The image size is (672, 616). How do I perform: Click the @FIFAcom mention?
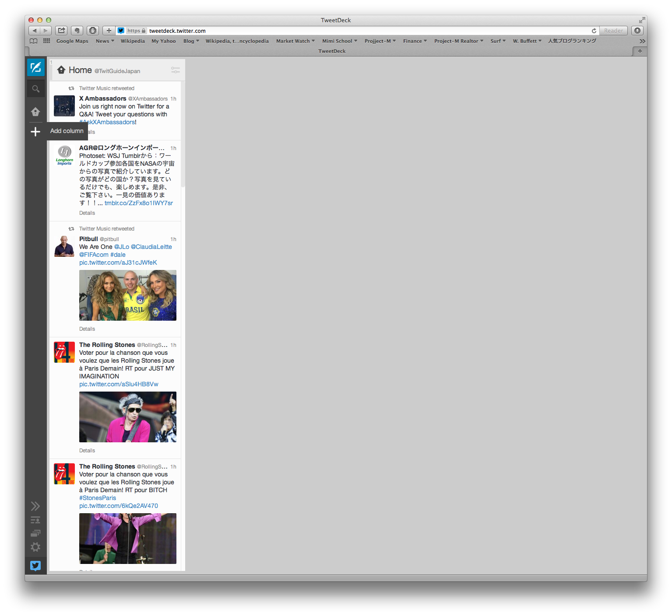(94, 255)
